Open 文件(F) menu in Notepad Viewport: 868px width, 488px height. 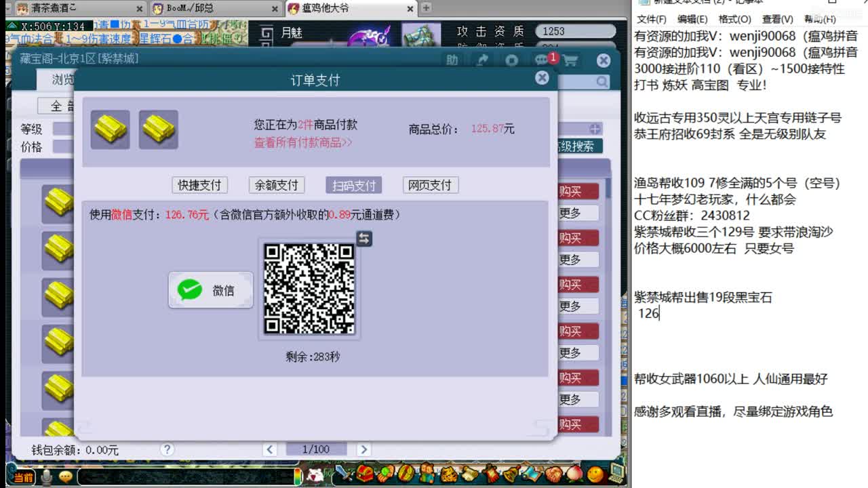(652, 19)
